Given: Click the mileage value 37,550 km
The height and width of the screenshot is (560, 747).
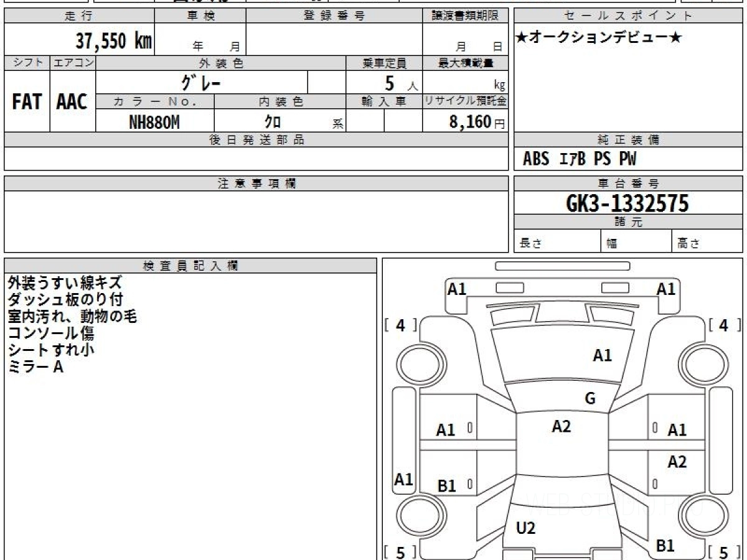Looking at the screenshot, I should (114, 40).
